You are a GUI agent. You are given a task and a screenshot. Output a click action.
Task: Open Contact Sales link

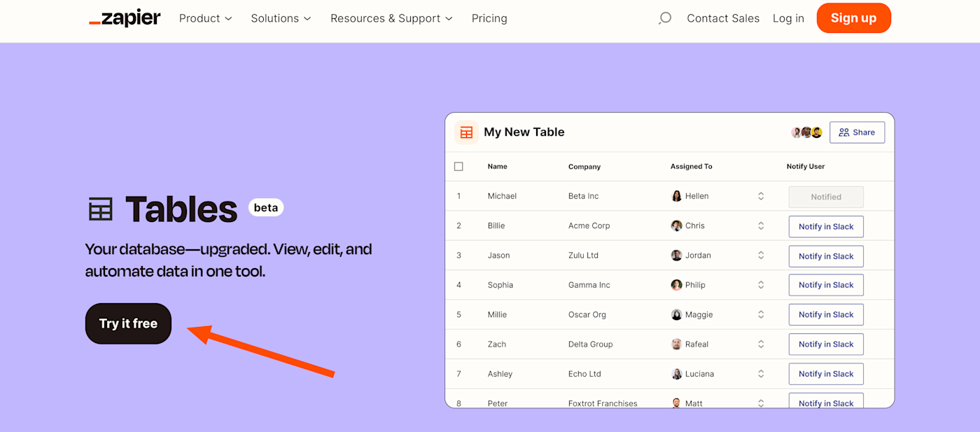[x=723, y=18]
